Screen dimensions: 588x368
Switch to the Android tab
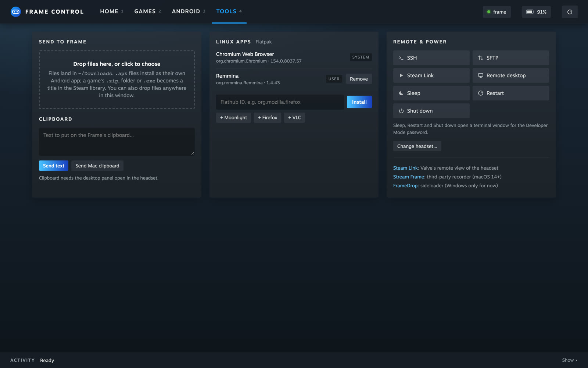pos(189,11)
